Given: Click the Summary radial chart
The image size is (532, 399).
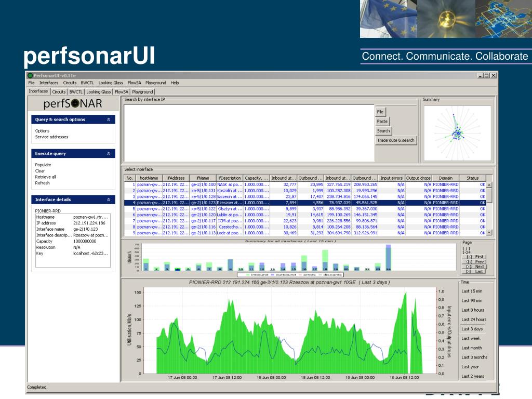Looking at the screenshot, I should [x=458, y=134].
